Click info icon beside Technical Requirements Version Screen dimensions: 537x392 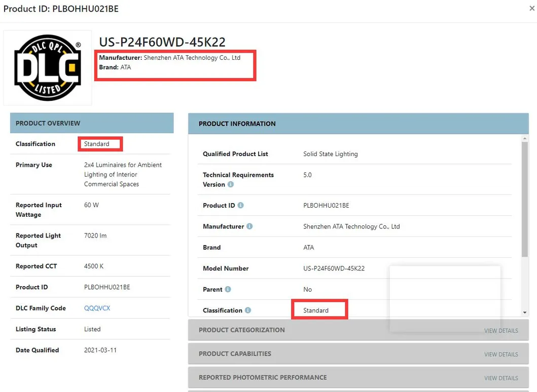[231, 185]
